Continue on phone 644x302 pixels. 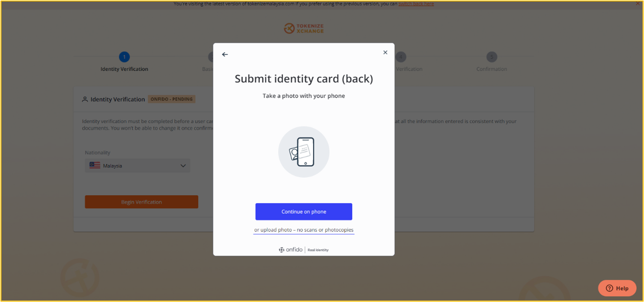click(304, 212)
